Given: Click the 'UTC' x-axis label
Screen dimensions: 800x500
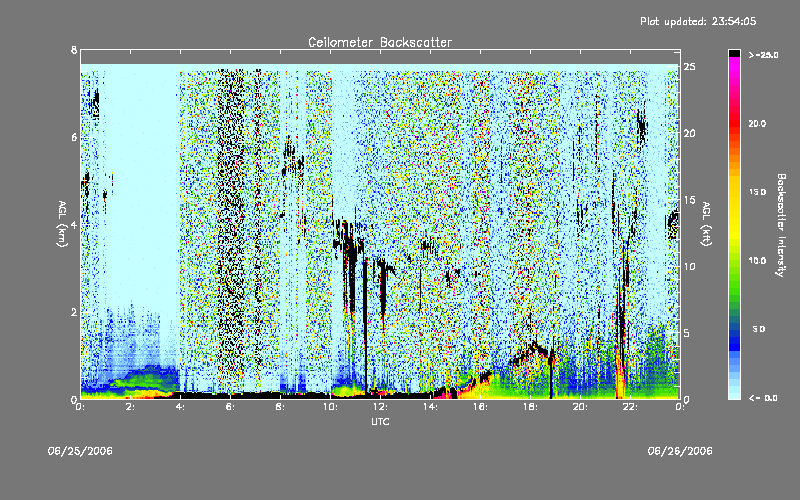Looking at the screenshot, I should click(380, 421).
